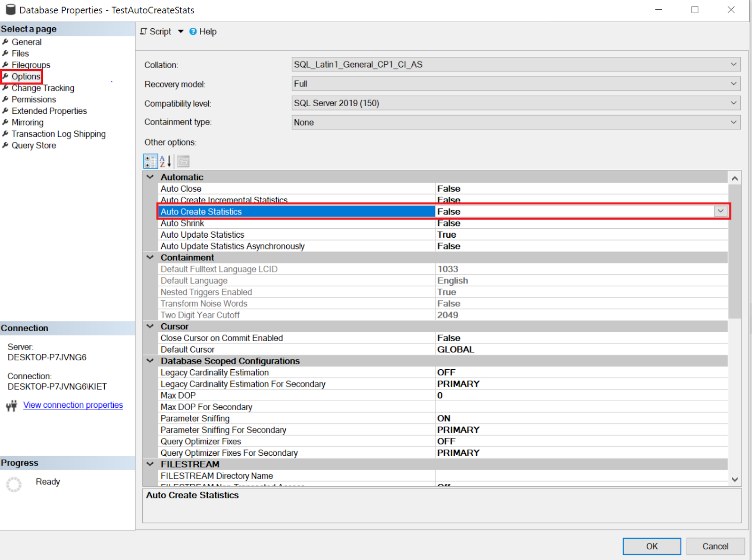Click the GLOBAL value cell
The image size is (752, 560).
click(x=581, y=350)
